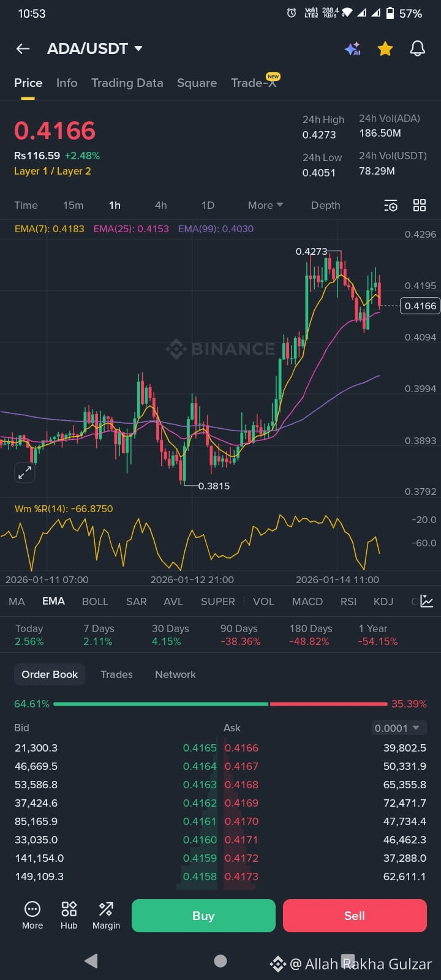
Task: Toggle the favorite star for ADA/USDT
Action: [x=385, y=48]
